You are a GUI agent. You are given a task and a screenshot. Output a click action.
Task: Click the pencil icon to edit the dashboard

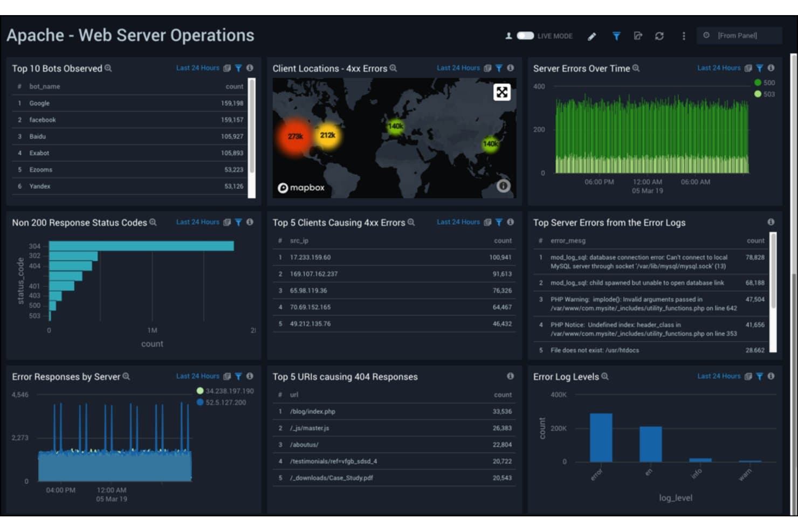click(592, 36)
